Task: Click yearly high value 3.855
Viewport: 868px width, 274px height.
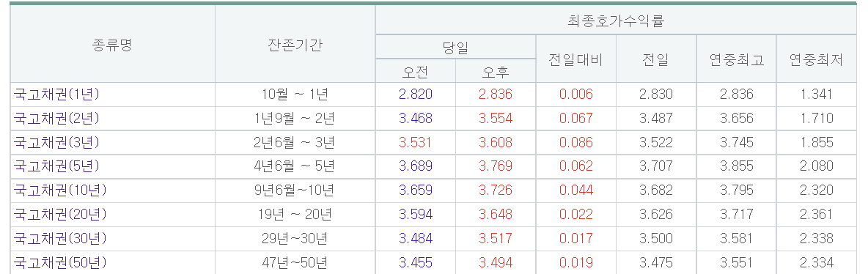Action: [736, 166]
